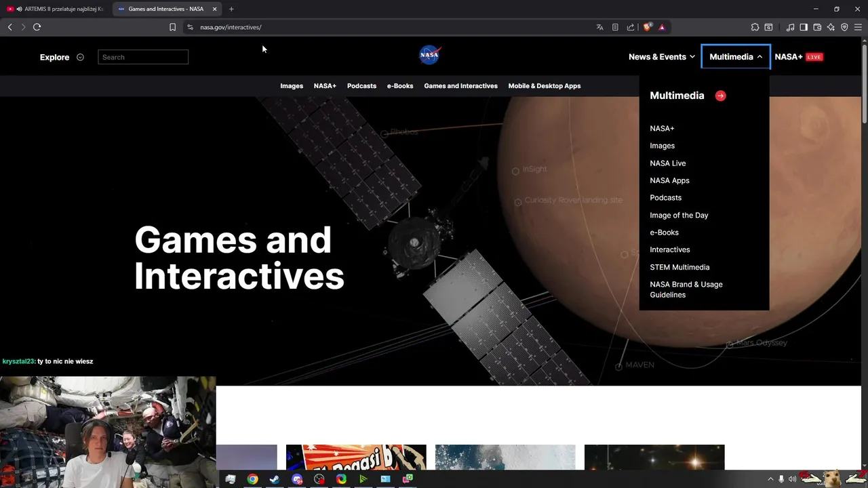Open STEM Multimedia link

point(679,267)
